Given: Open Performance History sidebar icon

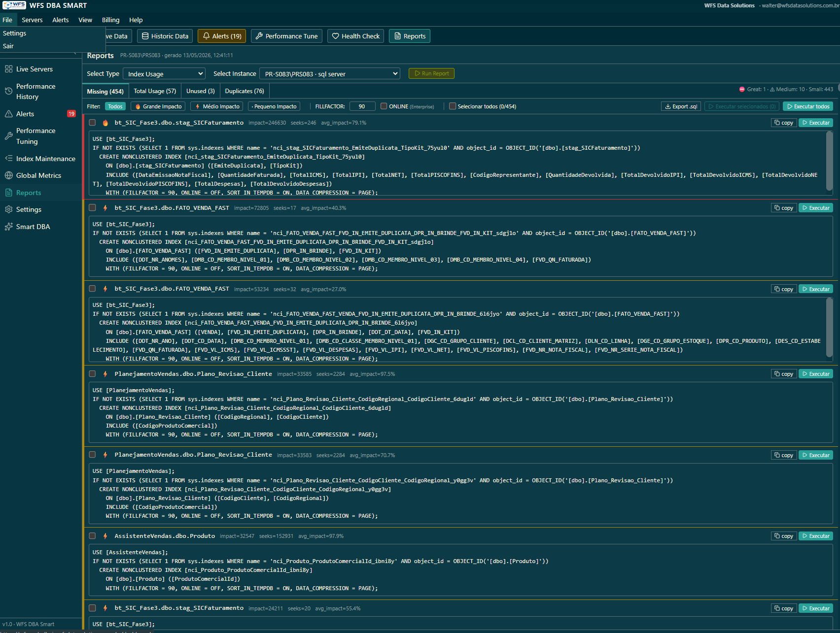Looking at the screenshot, I should tap(8, 91).
